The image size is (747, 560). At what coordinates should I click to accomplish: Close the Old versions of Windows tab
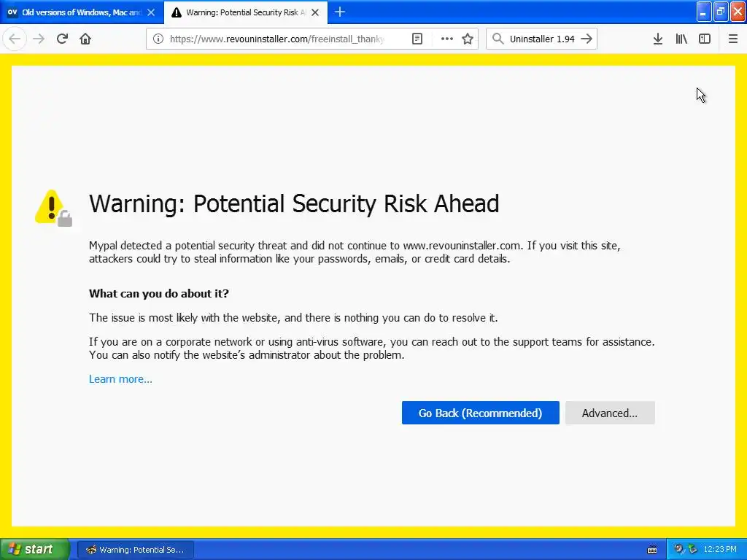pos(151,12)
